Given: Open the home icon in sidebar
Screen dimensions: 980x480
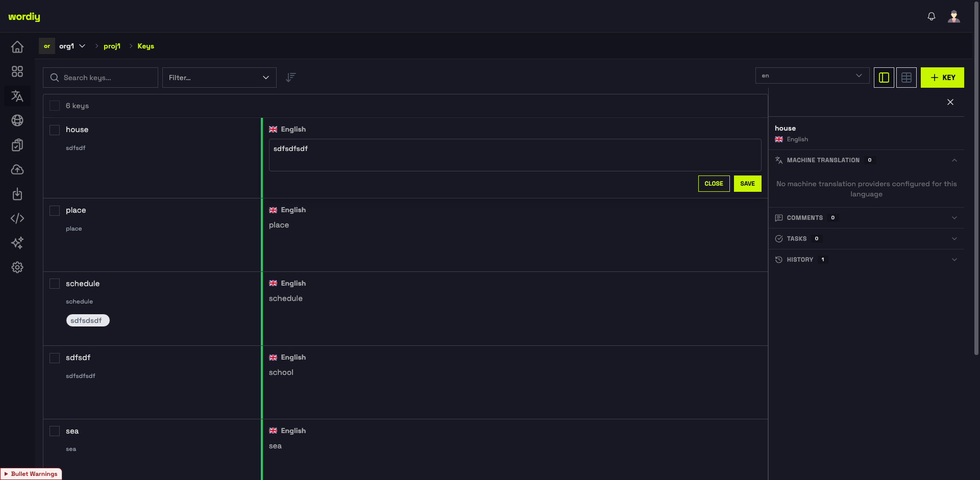Looking at the screenshot, I should (17, 47).
